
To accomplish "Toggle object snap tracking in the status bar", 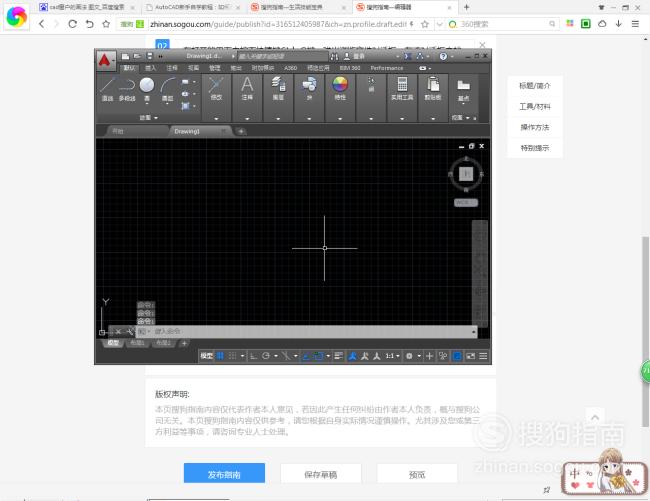I will (x=306, y=356).
